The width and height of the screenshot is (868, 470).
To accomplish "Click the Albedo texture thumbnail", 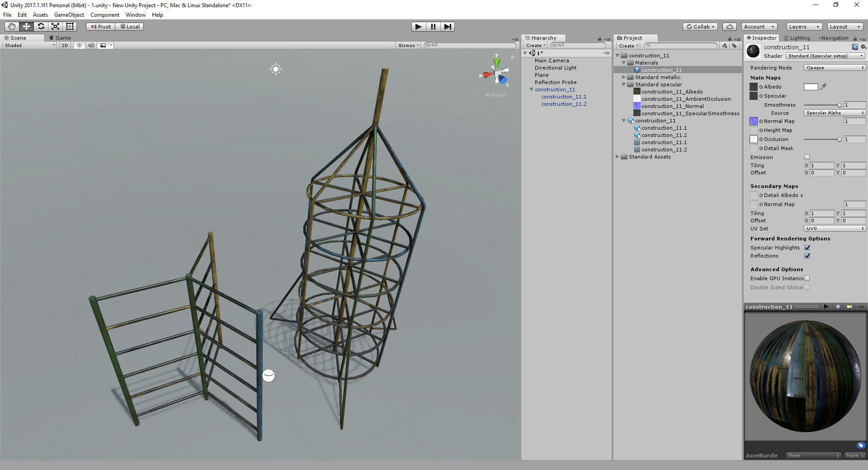I will point(754,87).
